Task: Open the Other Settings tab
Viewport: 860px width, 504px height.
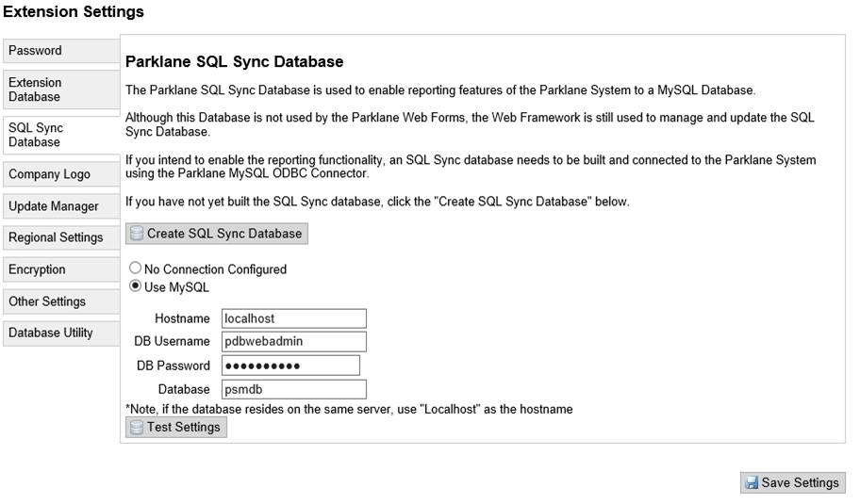Action: pos(61,301)
